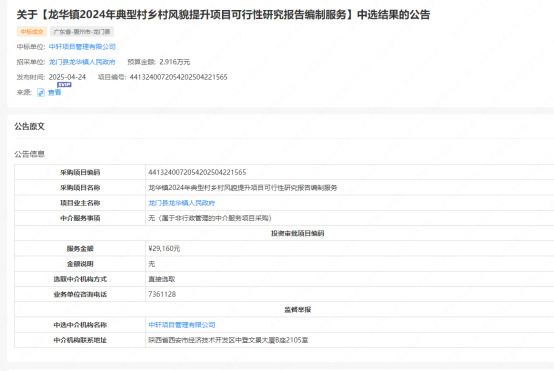Click the 中介服务事项 value 无（属于非行政管理...）
Image resolution: width=554 pixels, height=371 pixels.
(x=210, y=218)
